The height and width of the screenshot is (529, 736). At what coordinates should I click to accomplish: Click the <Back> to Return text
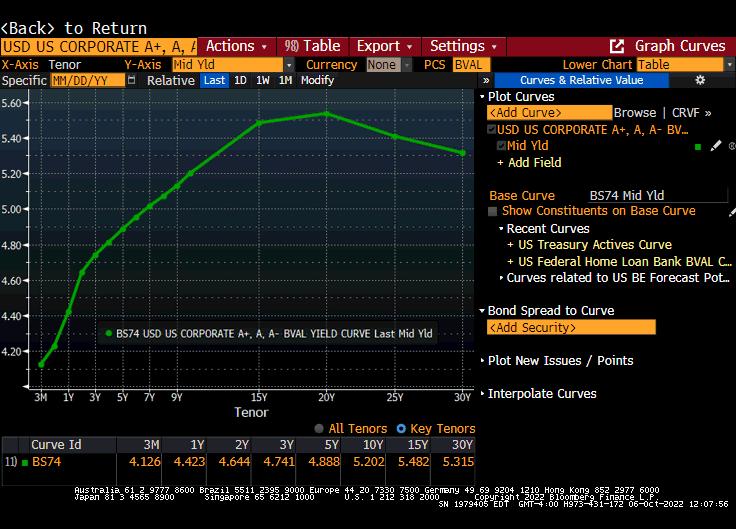[74, 28]
